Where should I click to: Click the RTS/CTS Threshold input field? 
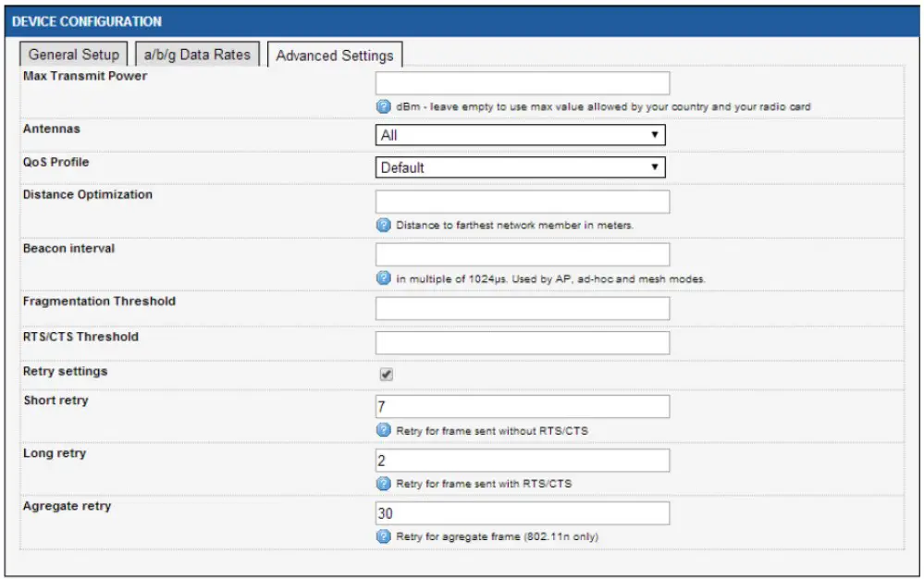pos(523,343)
